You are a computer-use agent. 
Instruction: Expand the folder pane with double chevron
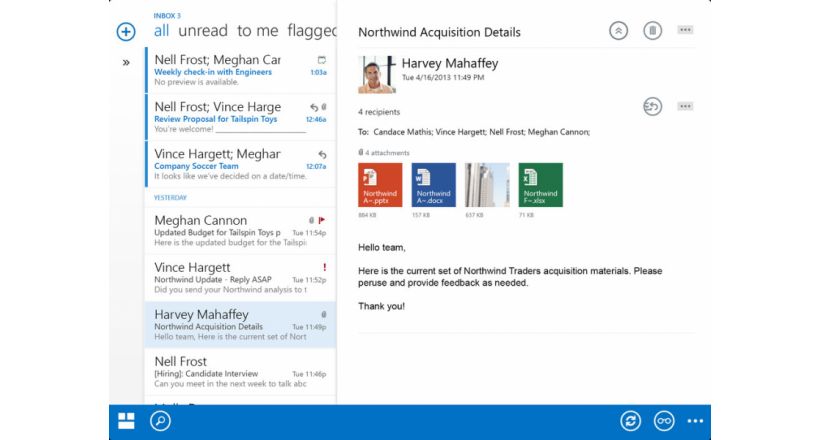[126, 63]
